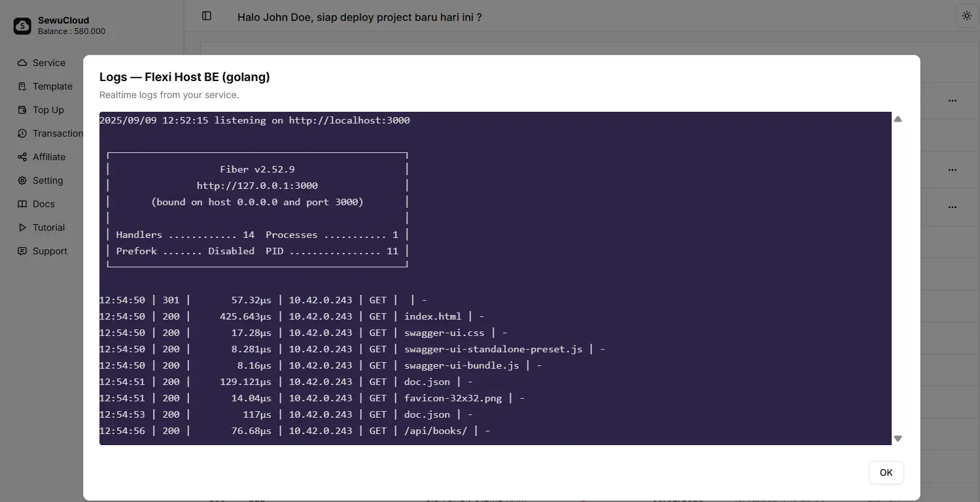
Task: Click the Support chat icon
Action: tap(22, 251)
